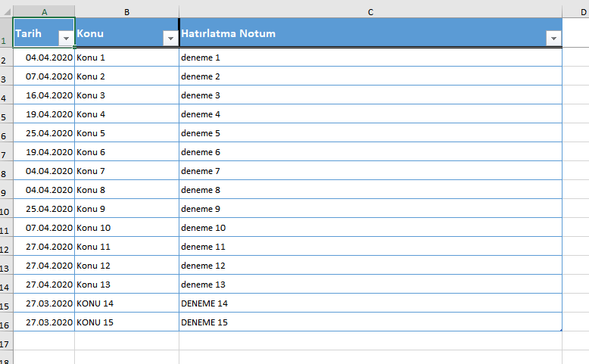Select the Hatırlatma Notum header cell
589x364 pixels.
(x=356, y=34)
